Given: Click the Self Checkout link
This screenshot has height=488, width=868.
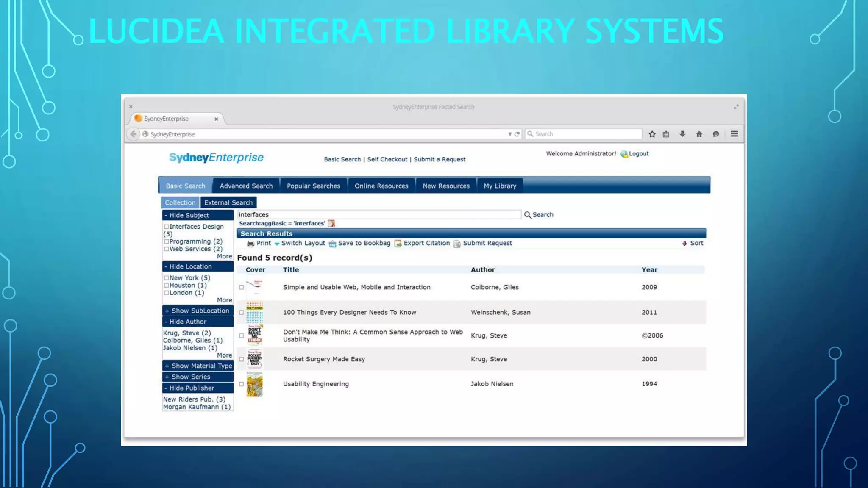Looking at the screenshot, I should [x=387, y=159].
